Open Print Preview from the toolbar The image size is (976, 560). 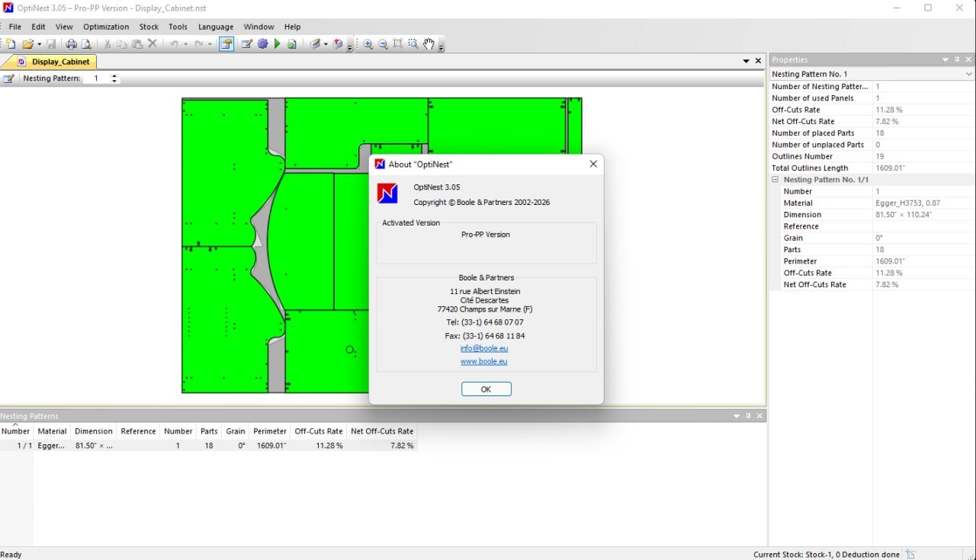pos(87,44)
